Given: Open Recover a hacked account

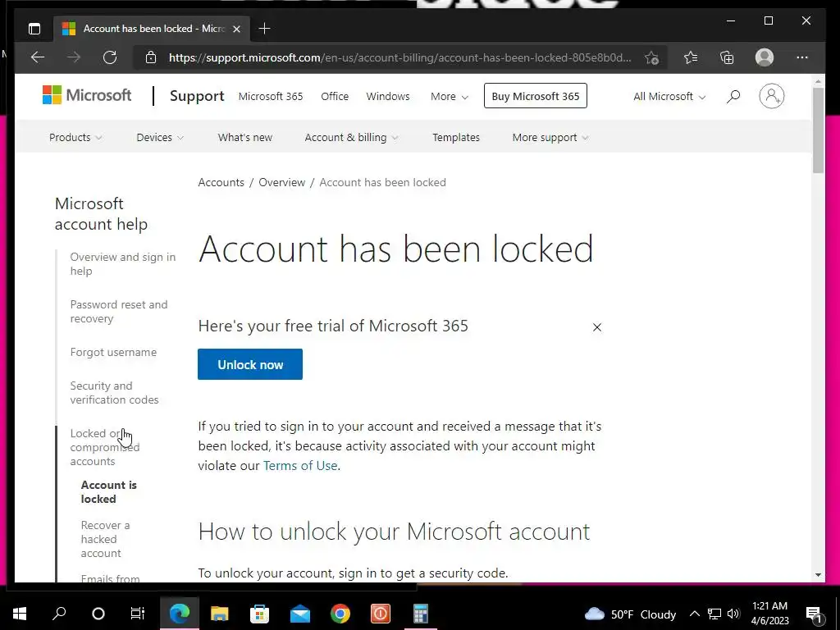Looking at the screenshot, I should pos(106,539).
